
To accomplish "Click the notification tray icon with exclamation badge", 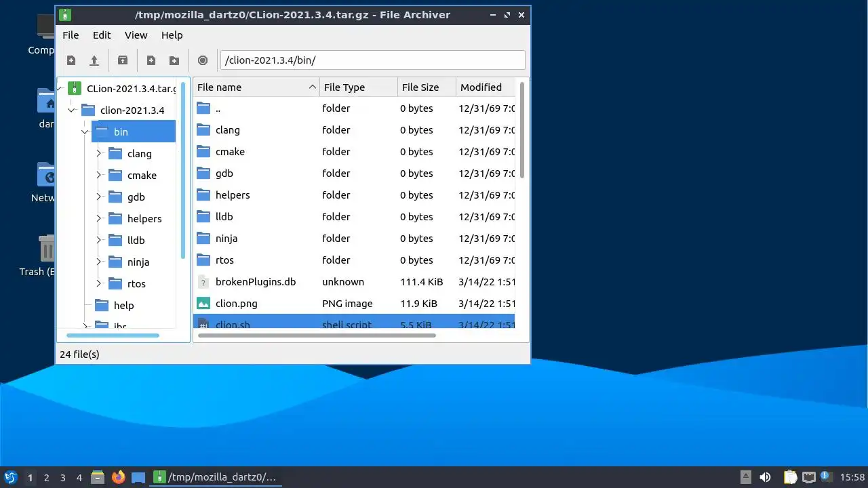I will (825, 476).
